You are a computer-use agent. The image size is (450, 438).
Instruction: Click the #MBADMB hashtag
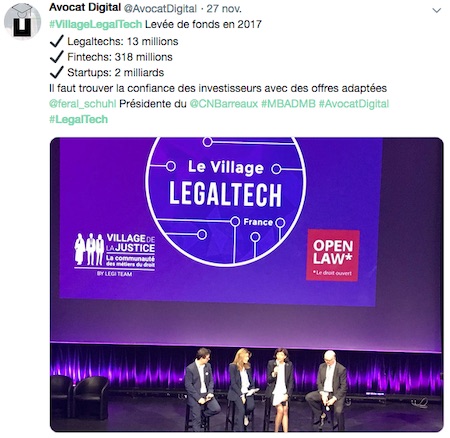288,104
